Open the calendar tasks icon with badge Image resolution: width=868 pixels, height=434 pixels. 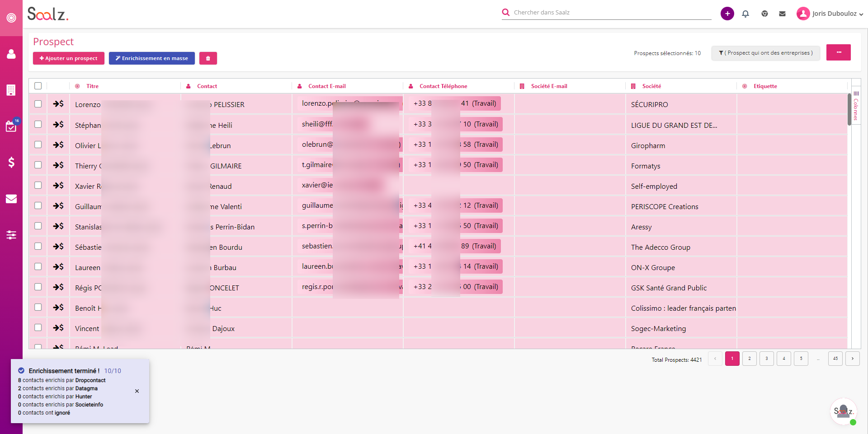click(11, 126)
